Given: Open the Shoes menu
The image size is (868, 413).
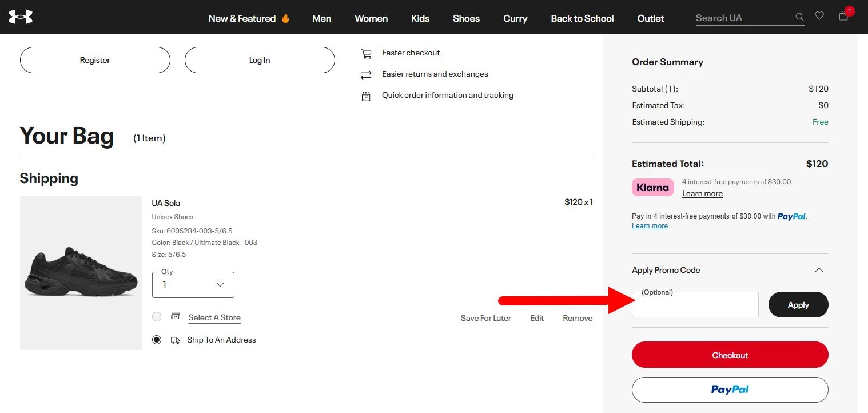Looking at the screenshot, I should pyautogui.click(x=466, y=18).
